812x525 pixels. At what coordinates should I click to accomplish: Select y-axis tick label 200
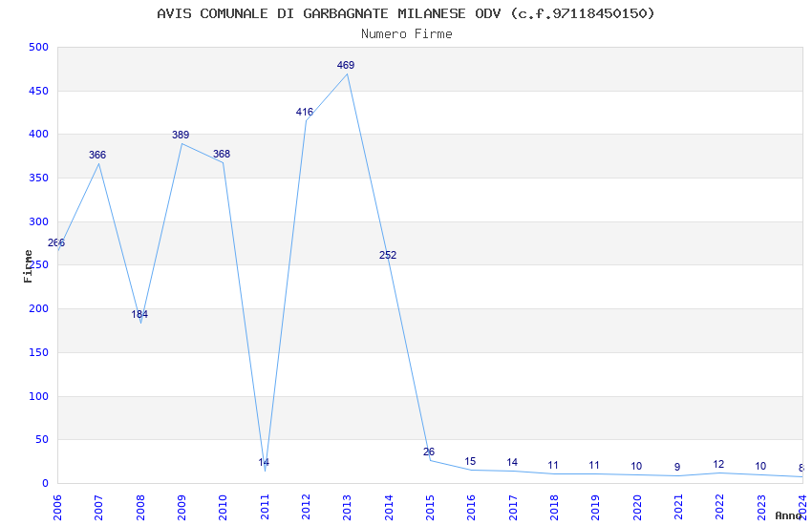[x=38, y=308]
